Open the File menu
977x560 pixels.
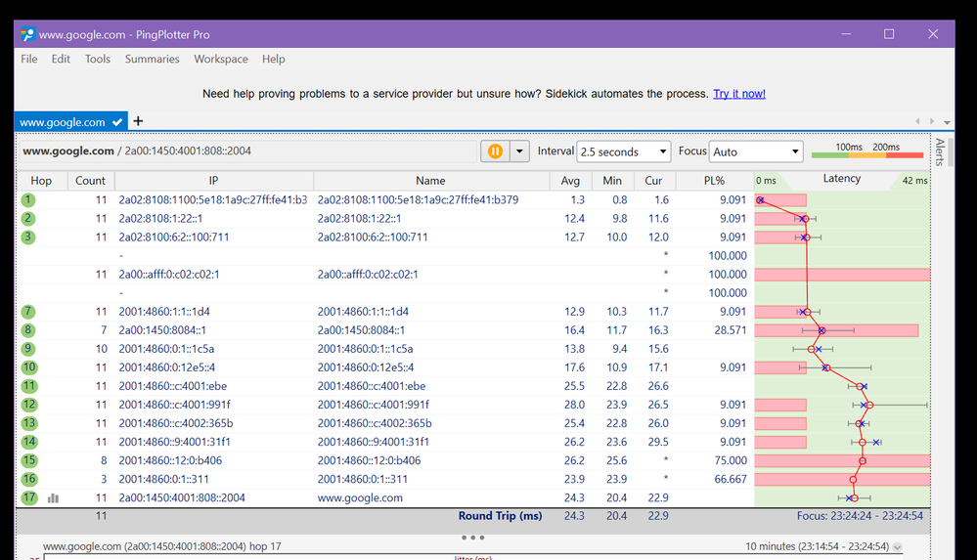pos(28,60)
